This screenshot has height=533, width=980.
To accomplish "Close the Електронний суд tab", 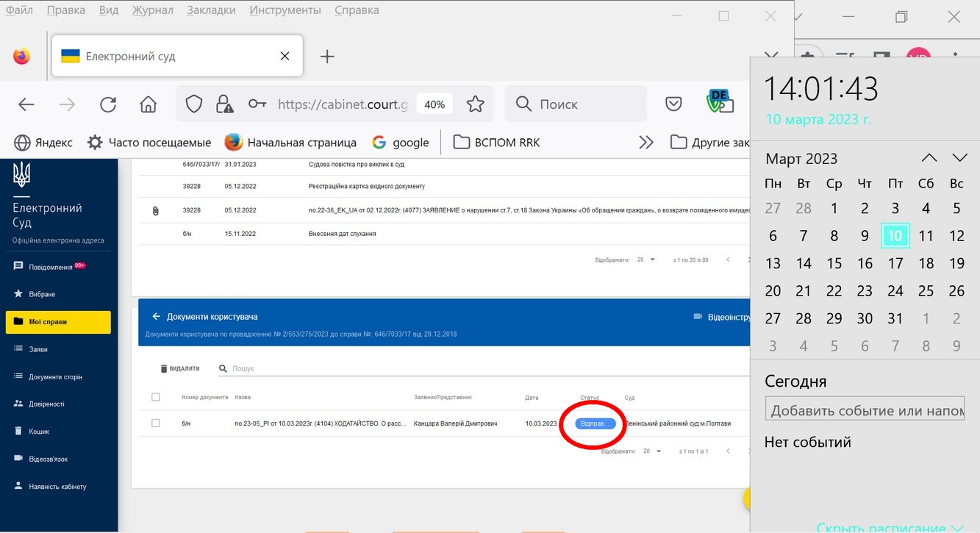I will tap(285, 57).
